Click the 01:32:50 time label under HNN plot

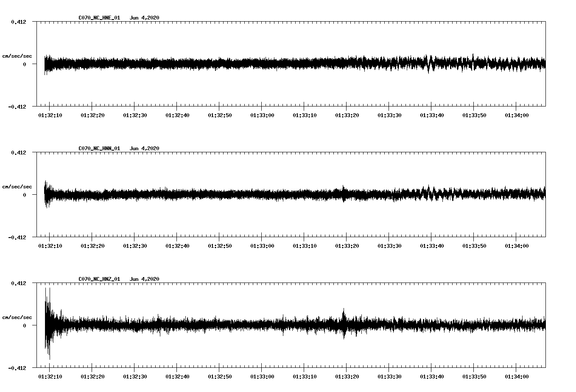coord(220,246)
